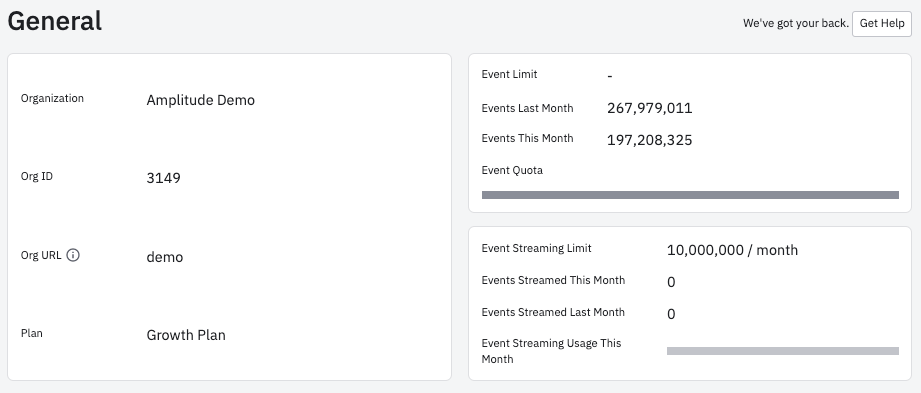
Task: Click the Event Streaming Usage progress bar
Action: pos(783,351)
